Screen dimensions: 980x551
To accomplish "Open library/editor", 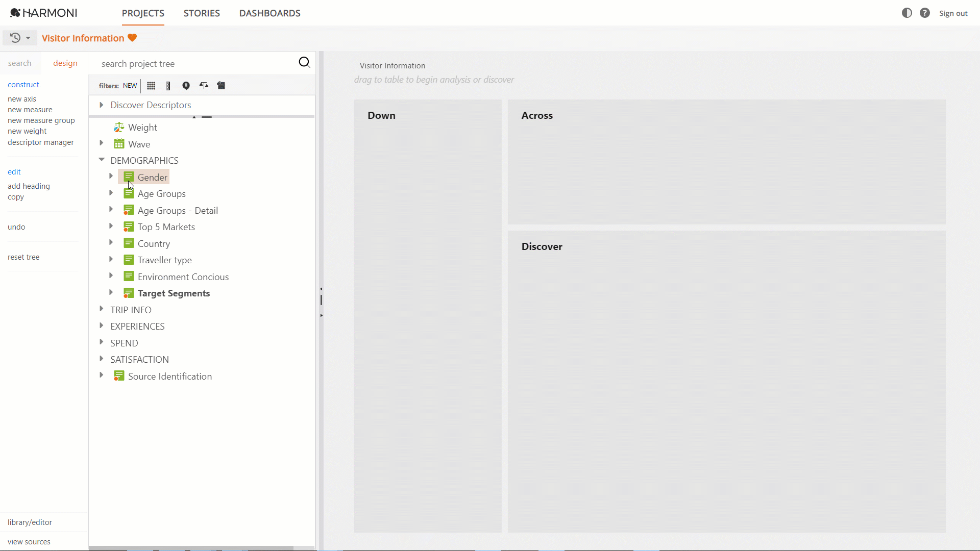I will click(30, 522).
